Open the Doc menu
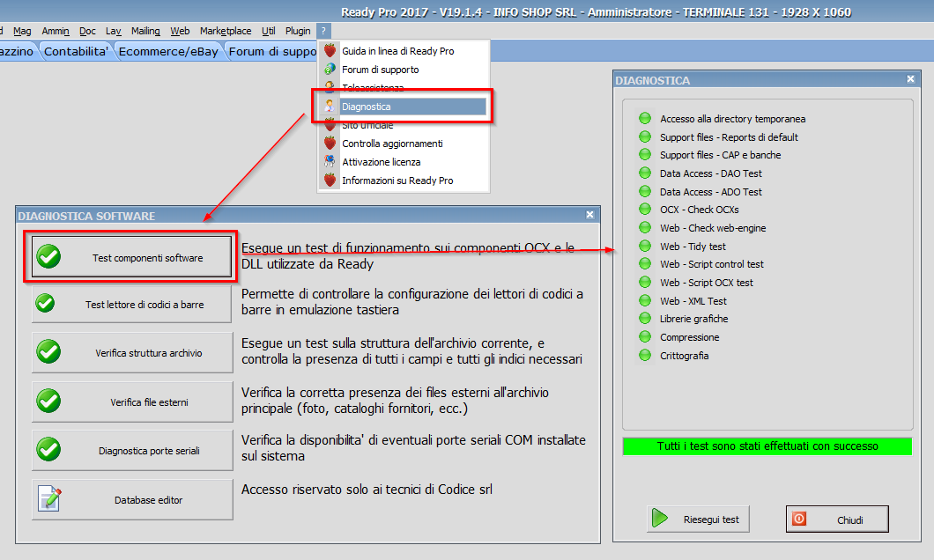The width and height of the screenshot is (934, 560). point(87,31)
